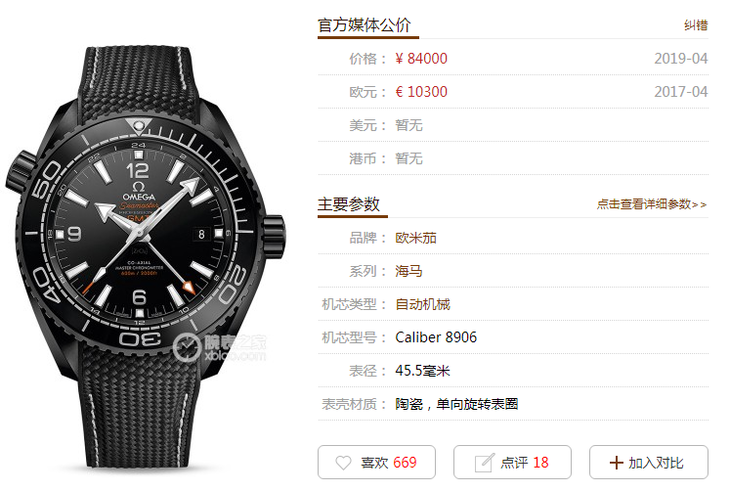
Task: Open the 自动机械 movement type link
Action: [423, 304]
